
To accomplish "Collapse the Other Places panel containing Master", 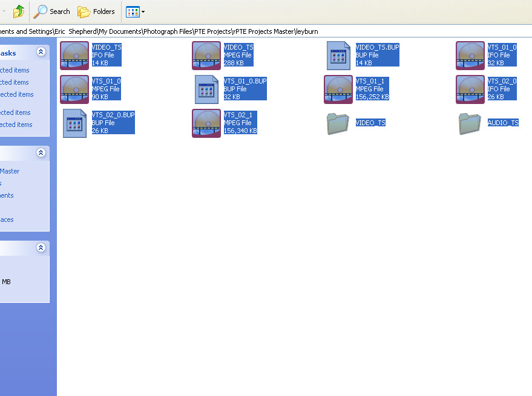I will 41,153.
